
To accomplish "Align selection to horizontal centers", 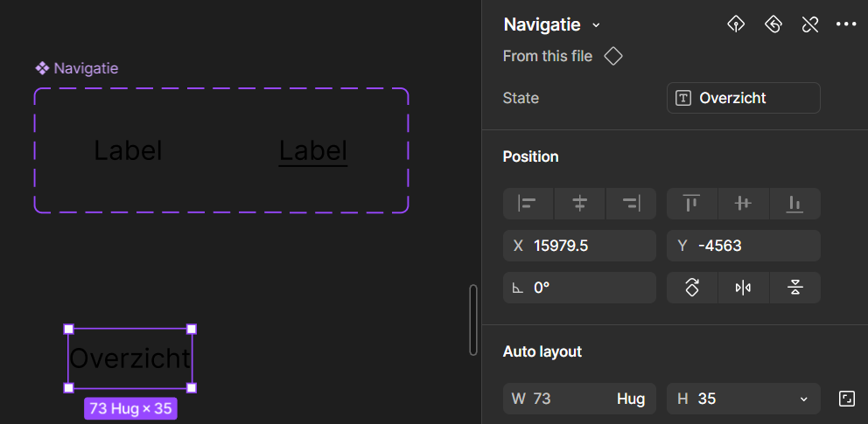I will click(579, 204).
